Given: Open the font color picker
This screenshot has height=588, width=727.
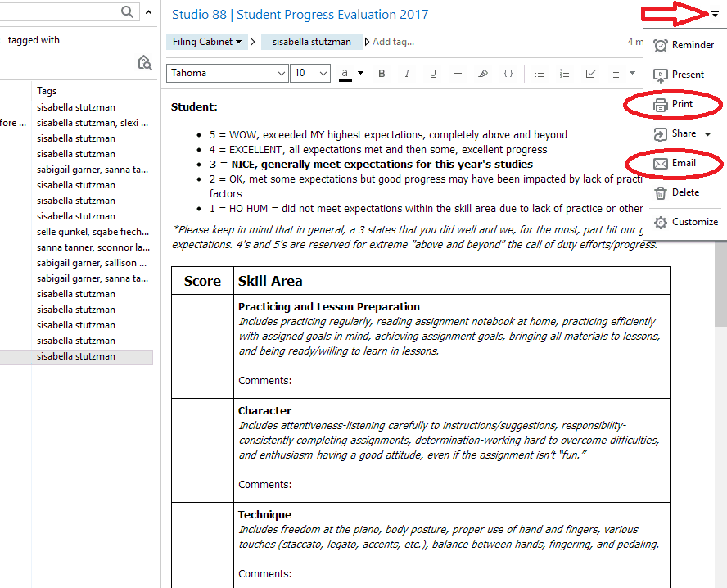Looking at the screenshot, I should coord(352,74).
